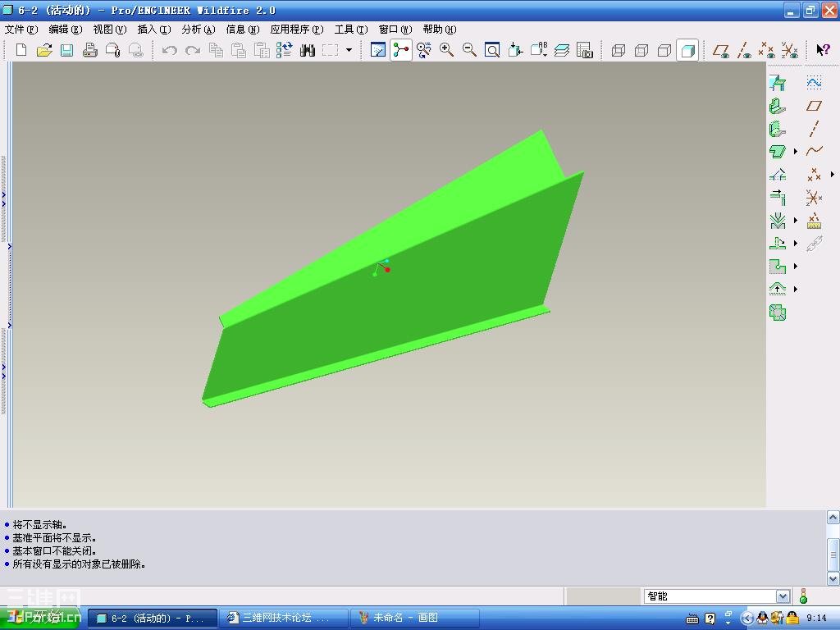Select the bend tool
Screen dimensions: 840x630
[x=778, y=220]
